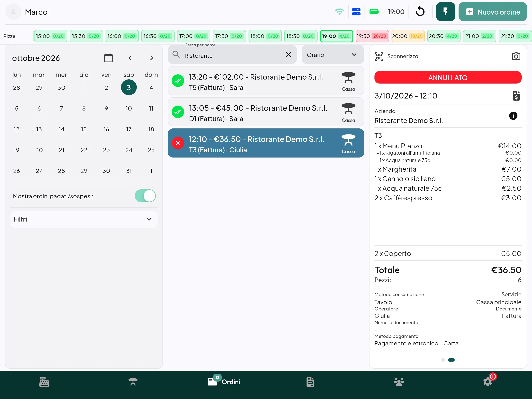This screenshot has width=532, height=399.
Task: Tap the Wi-Fi status icon
Action: [x=339, y=12]
